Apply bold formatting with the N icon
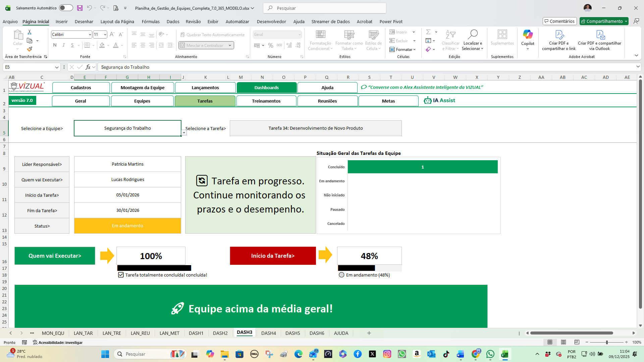644x362 pixels. coord(55,45)
